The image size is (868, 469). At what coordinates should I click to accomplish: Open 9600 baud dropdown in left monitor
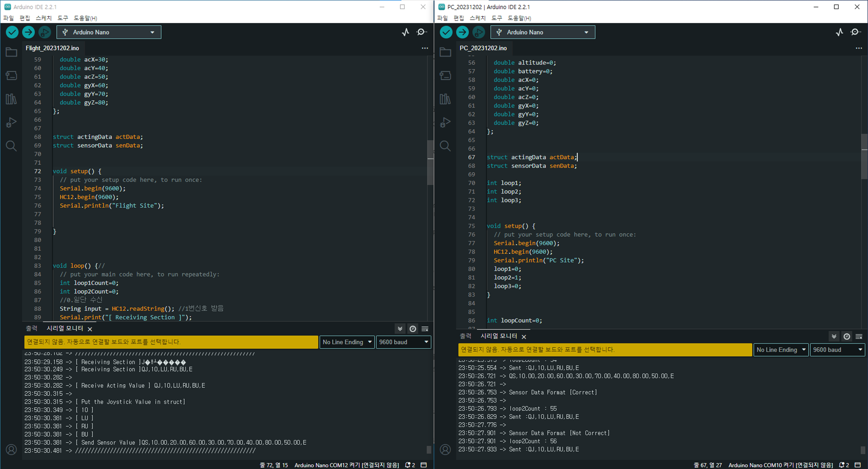[x=403, y=342]
